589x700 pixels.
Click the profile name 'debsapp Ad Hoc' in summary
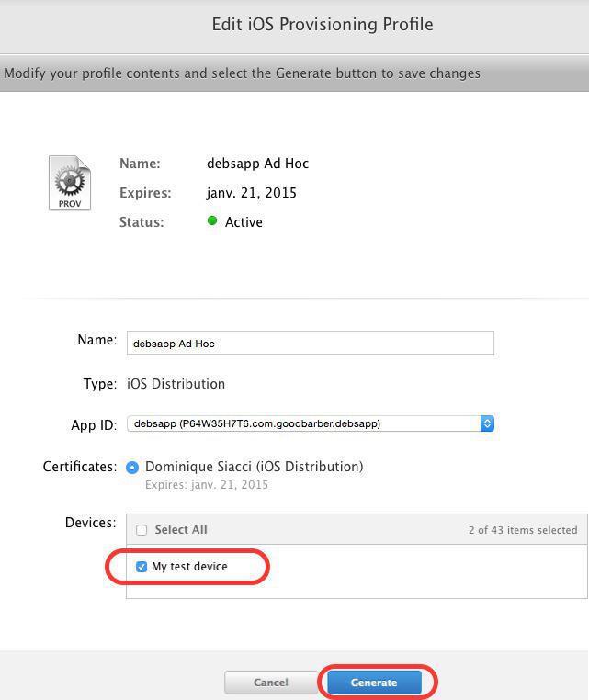tap(257, 164)
